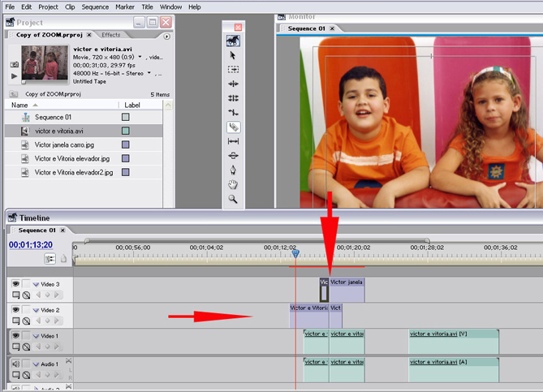This screenshot has width=543, height=392.
Task: Open the Project panel flyout menu
Action: pos(167,36)
